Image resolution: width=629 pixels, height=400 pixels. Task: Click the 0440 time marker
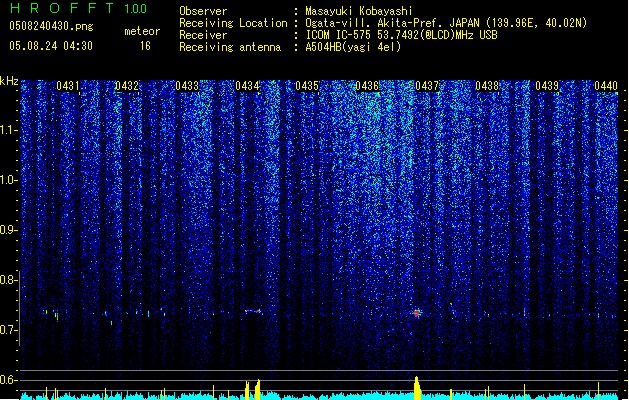click(x=606, y=86)
